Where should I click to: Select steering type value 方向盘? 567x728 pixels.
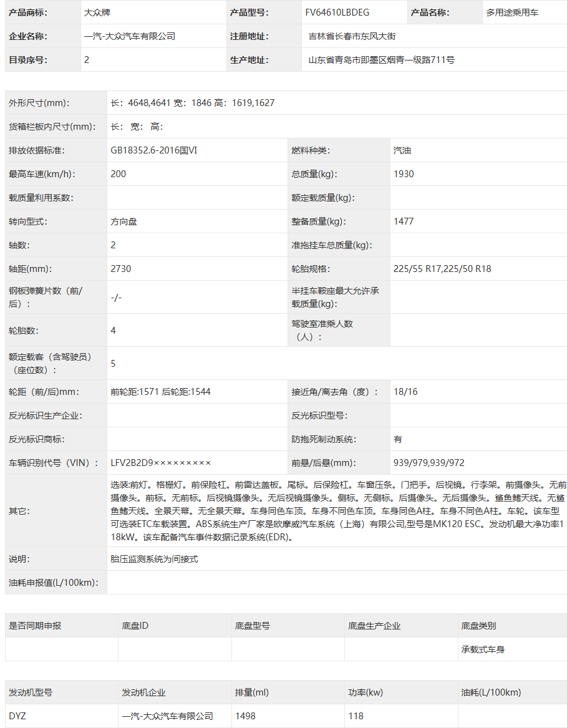pyautogui.click(x=124, y=221)
